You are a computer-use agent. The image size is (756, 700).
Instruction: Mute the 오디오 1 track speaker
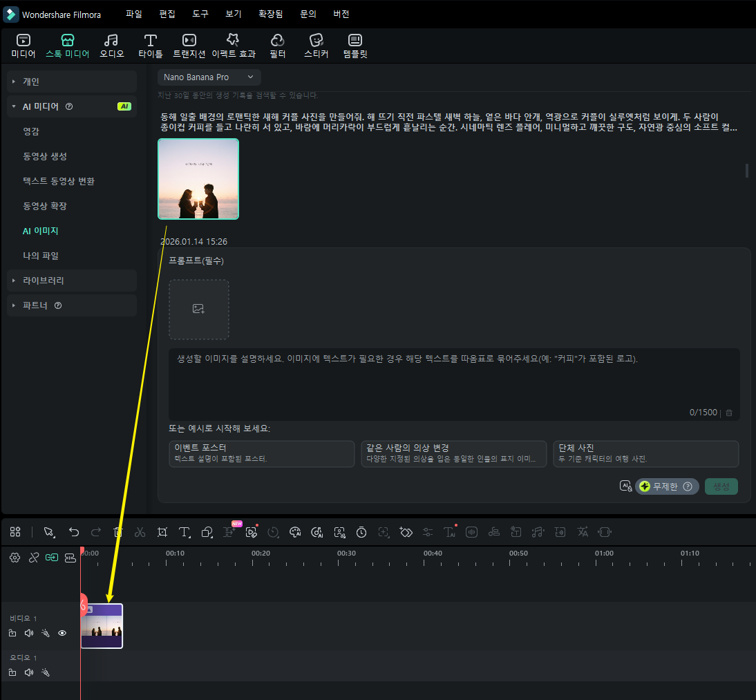[x=29, y=672]
